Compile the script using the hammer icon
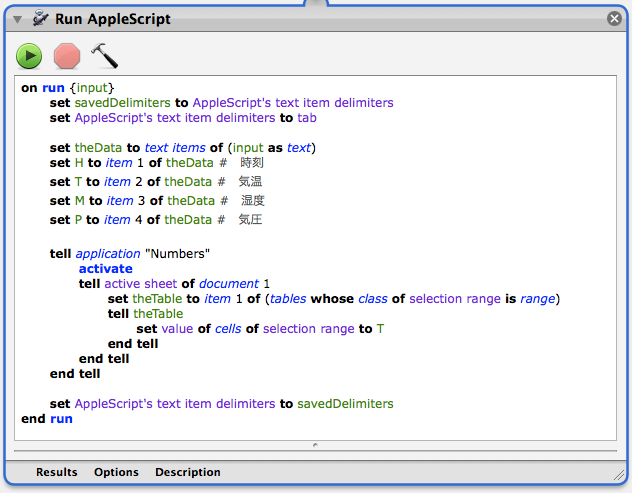 [104, 55]
